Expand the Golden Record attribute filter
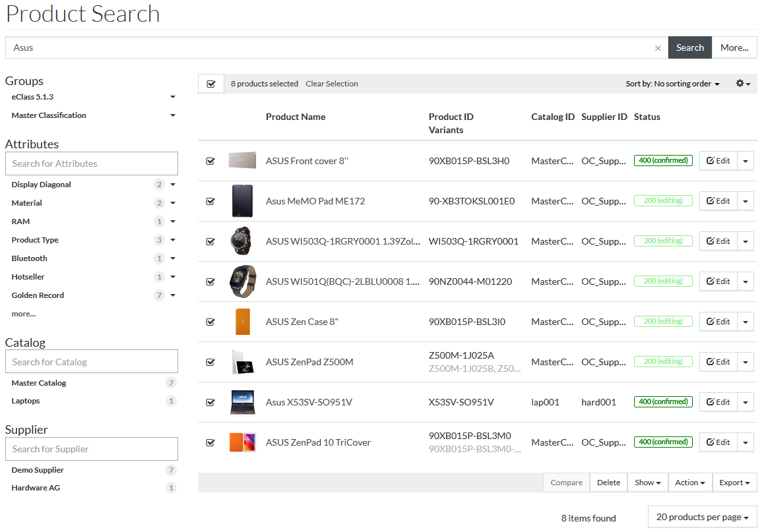This screenshot has width=764, height=532. coord(172,295)
